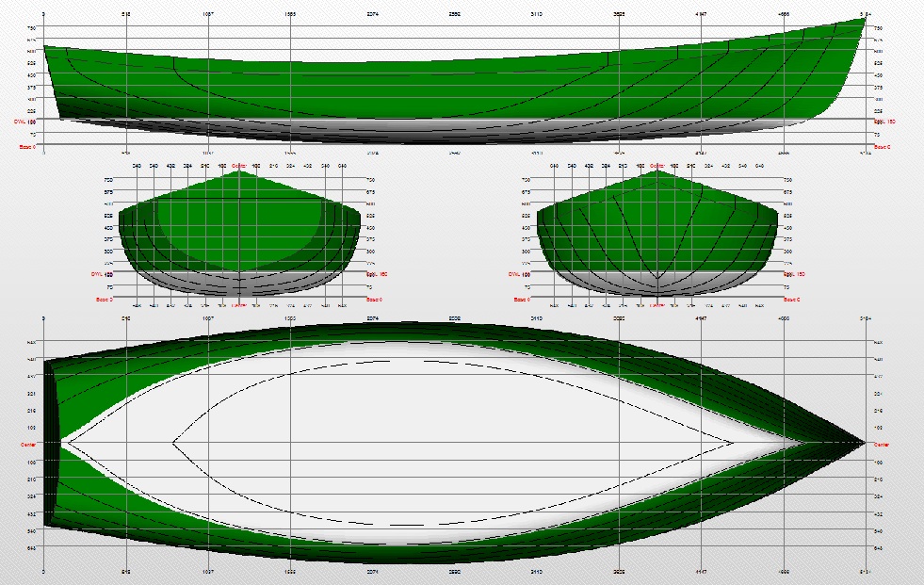Select the top-down plan view of hull
The height and width of the screenshot is (585, 924).
point(455,443)
